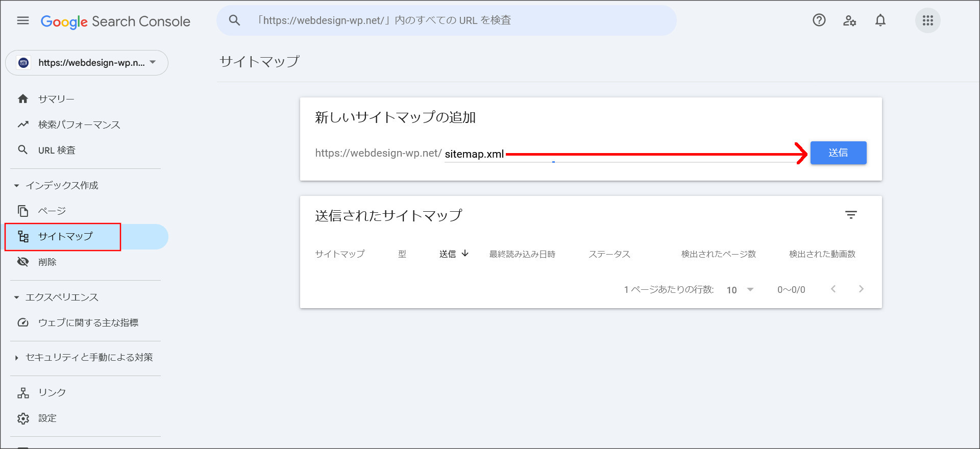Sort by ステータス column header
Image resolution: width=980 pixels, height=449 pixels.
click(x=609, y=254)
